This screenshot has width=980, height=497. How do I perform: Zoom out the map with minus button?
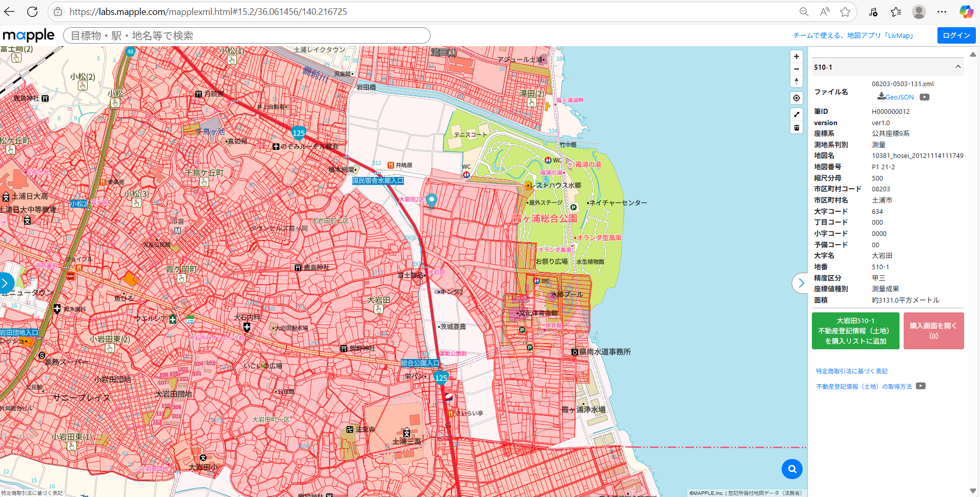coord(796,69)
